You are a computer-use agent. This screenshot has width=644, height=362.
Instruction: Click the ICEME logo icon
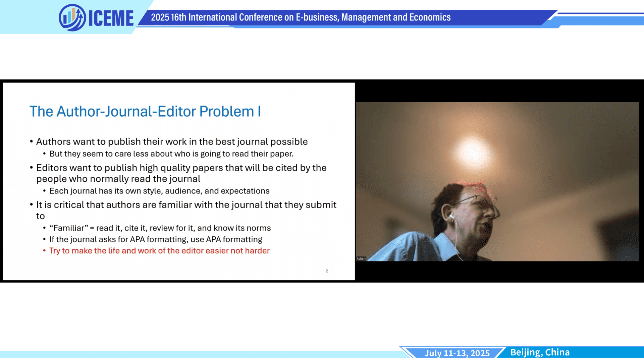pos(72,17)
